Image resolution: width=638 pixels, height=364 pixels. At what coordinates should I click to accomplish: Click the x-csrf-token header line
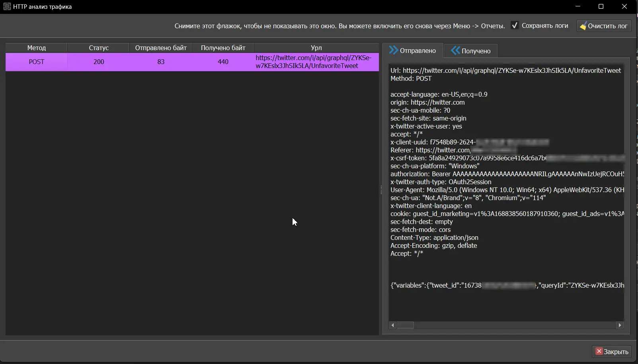pos(507,158)
